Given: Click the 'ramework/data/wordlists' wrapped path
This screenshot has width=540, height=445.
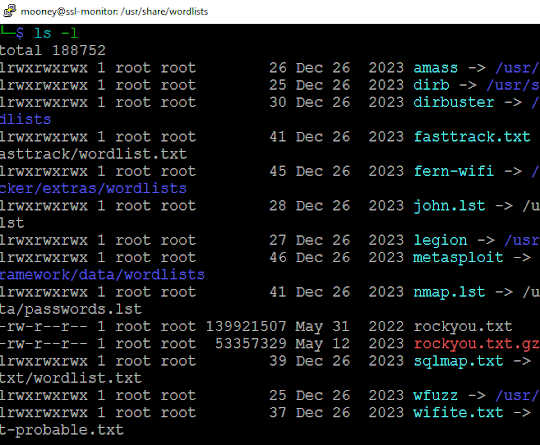Looking at the screenshot, I should [102, 275].
